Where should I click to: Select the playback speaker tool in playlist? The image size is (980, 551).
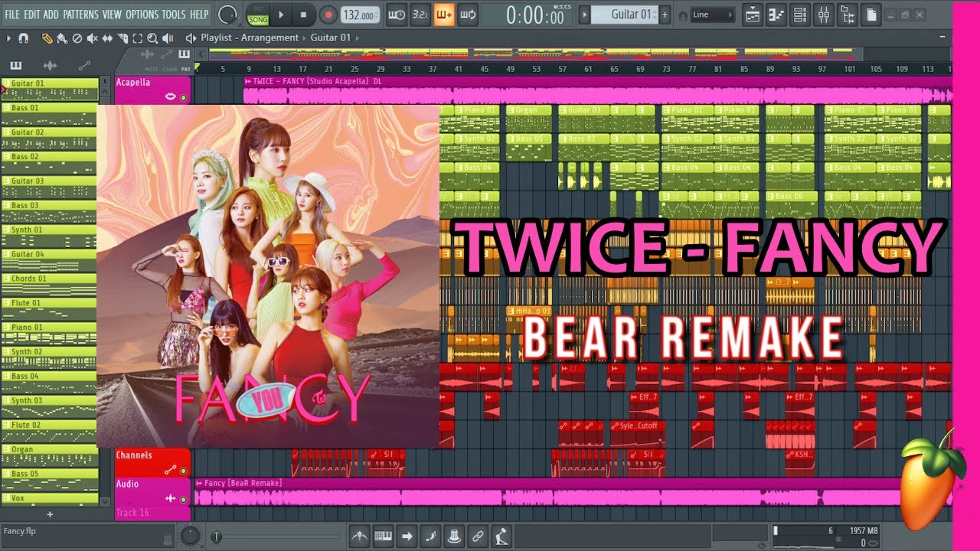pos(168,37)
